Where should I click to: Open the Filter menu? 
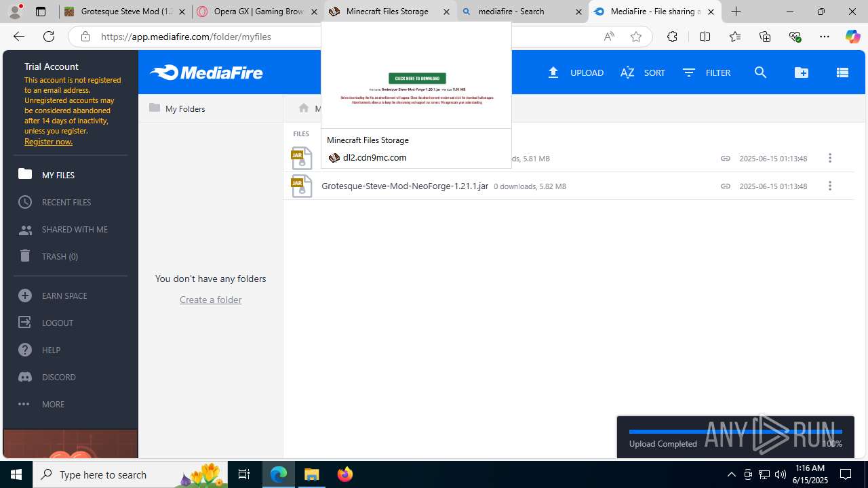point(706,73)
